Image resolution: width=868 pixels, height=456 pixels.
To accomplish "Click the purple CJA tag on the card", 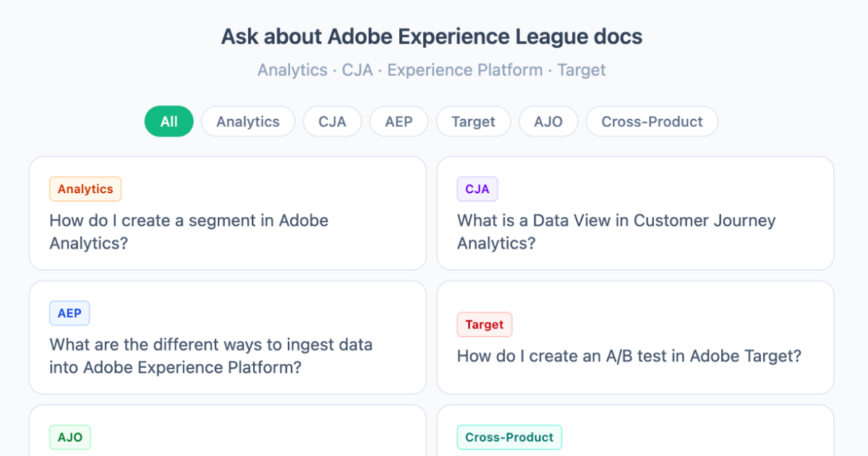I will (x=477, y=189).
